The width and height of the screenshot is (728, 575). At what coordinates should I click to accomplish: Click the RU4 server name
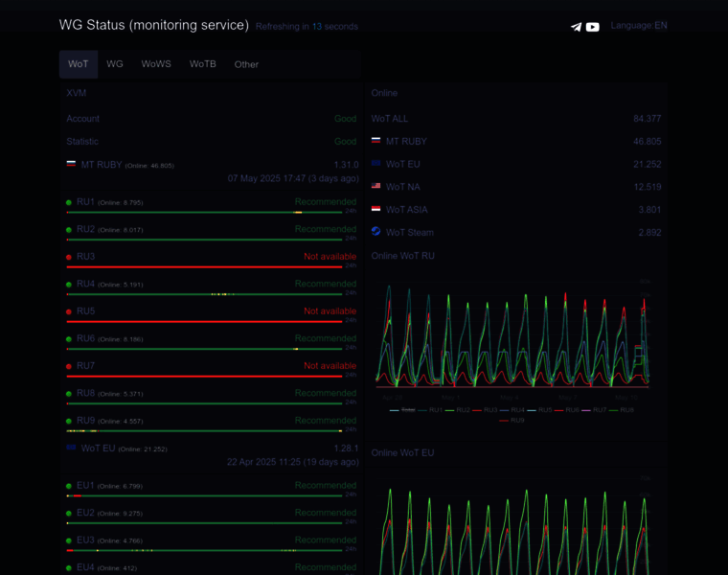(85, 284)
